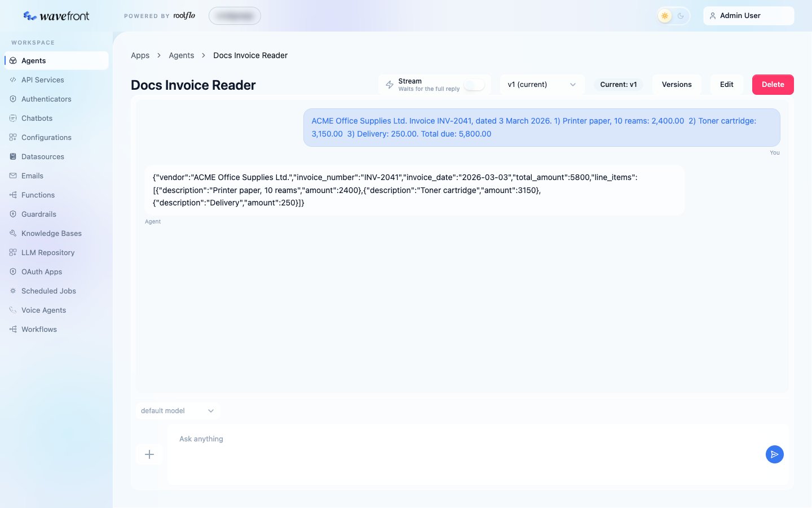Delete the Docs Invoice Reader agent
Image resolution: width=812 pixels, height=508 pixels.
click(773, 85)
